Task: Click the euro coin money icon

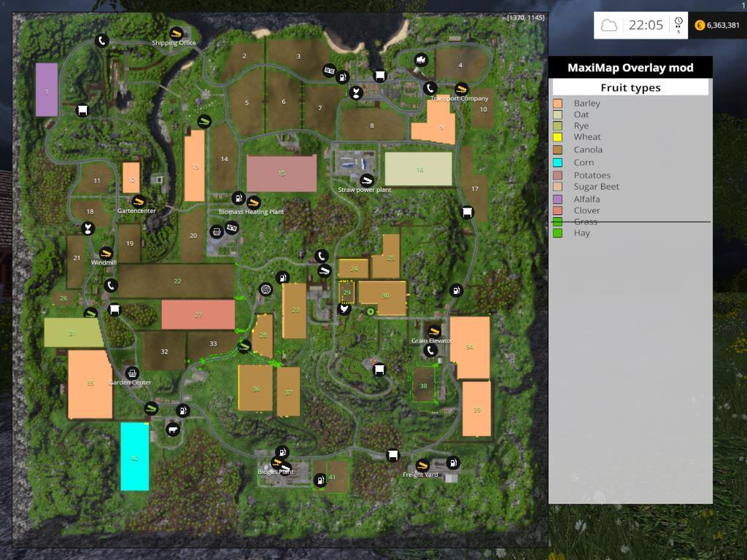Action: (700, 26)
